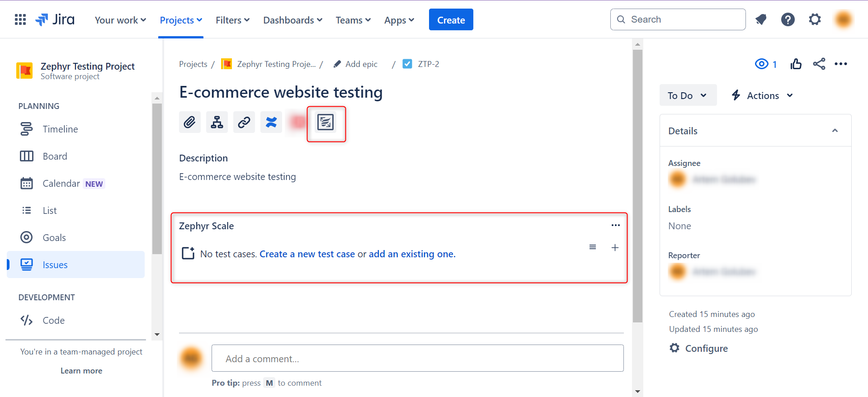868x397 pixels.
Task: Click the Configure link
Action: pos(706,348)
